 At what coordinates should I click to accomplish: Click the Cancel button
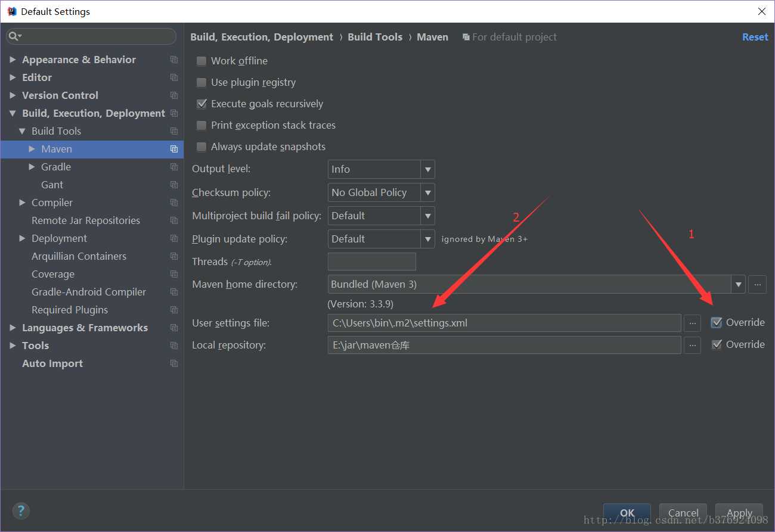click(683, 513)
